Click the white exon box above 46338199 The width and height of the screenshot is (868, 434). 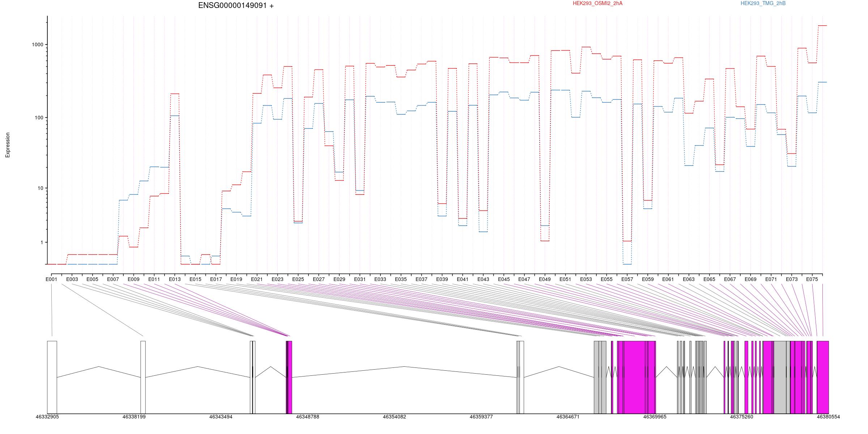click(143, 377)
